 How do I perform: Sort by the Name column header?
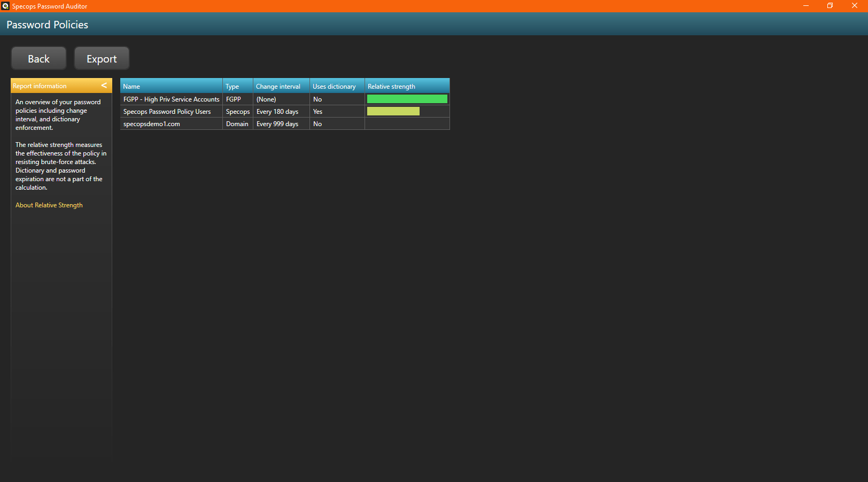point(170,86)
